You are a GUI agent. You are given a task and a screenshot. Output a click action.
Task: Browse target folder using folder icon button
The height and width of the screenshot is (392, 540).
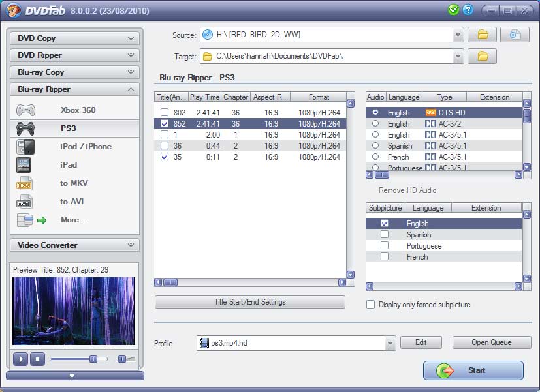coord(482,56)
